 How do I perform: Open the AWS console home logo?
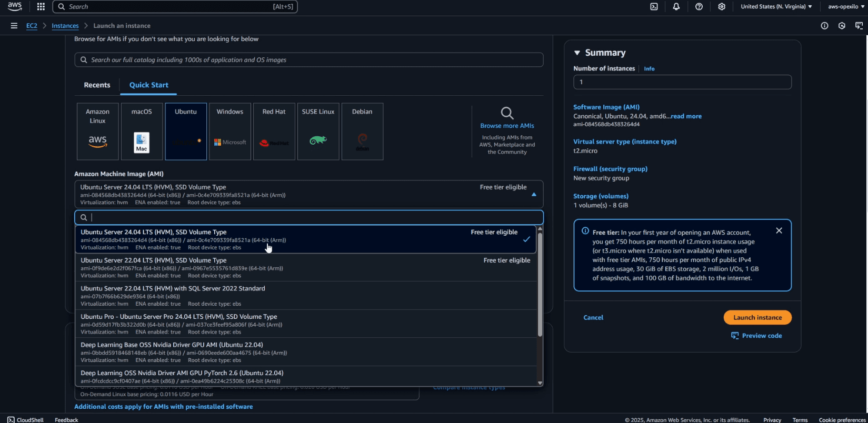[15, 7]
